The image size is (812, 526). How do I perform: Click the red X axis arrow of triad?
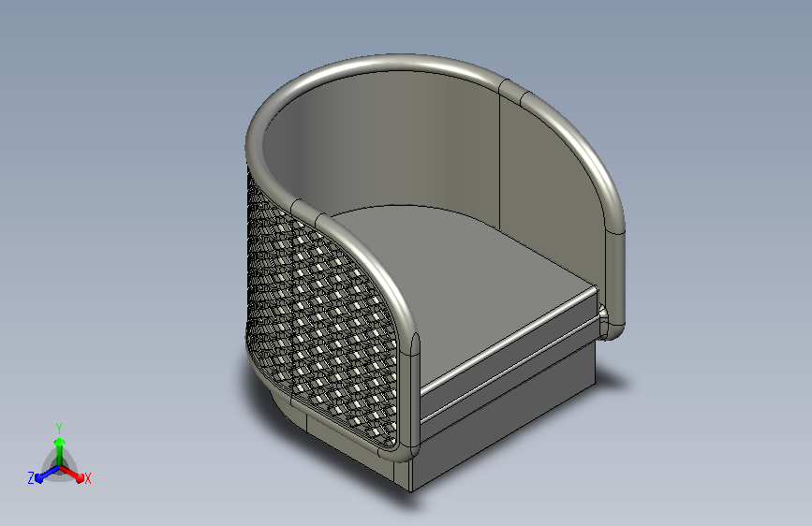71,474
